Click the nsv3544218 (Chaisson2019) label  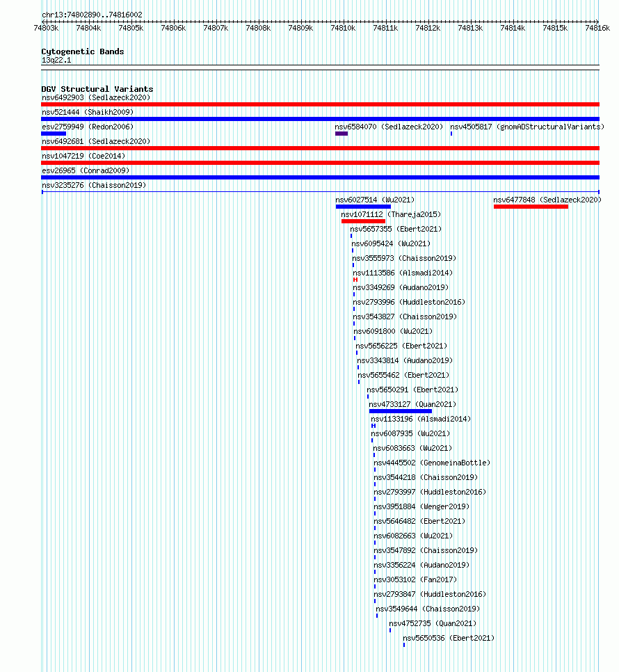point(426,477)
